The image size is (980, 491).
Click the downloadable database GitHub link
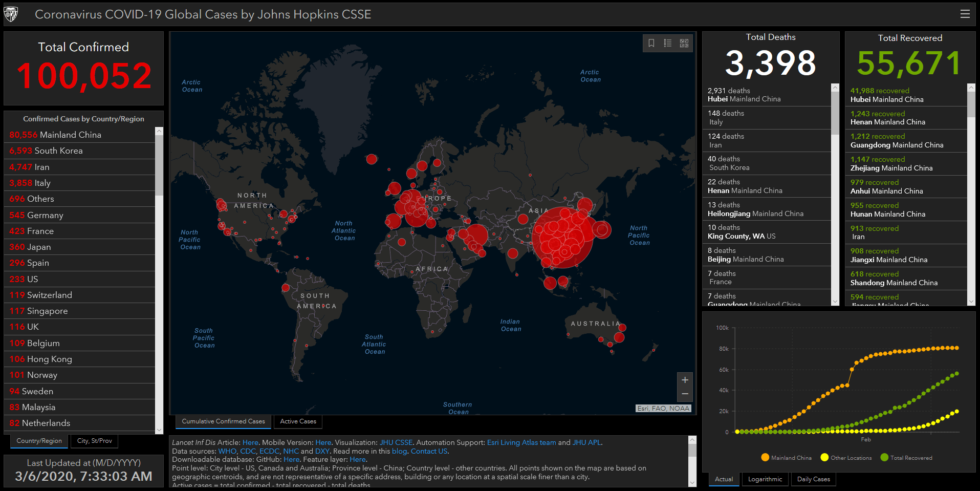click(291, 459)
